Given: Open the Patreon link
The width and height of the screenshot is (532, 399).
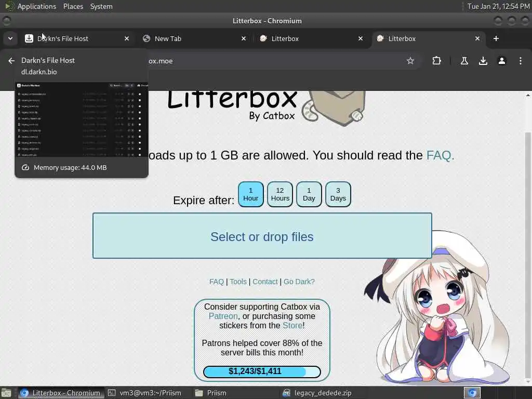Looking at the screenshot, I should coord(223,316).
